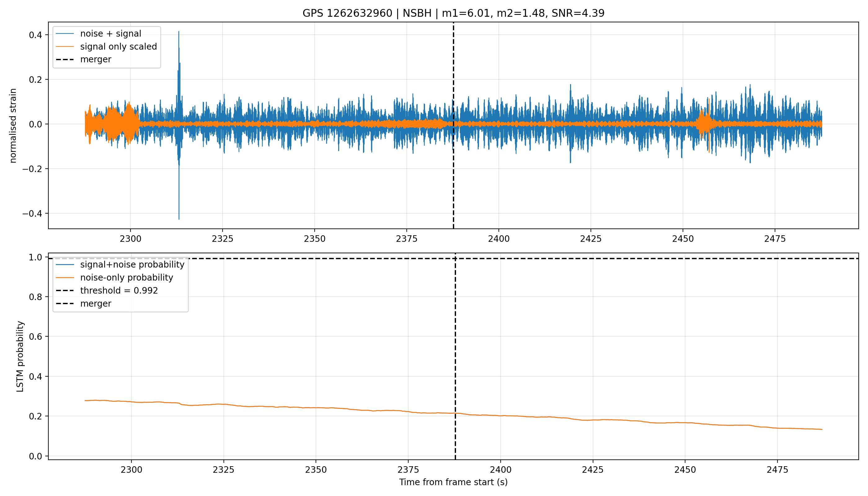
Task: Click the 0.8 tick on probability axis
Action: click(35, 297)
